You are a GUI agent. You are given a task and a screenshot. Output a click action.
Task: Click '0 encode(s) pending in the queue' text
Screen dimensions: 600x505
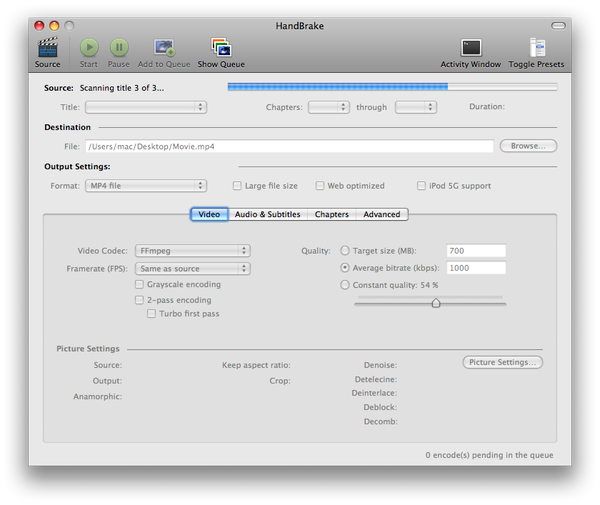click(x=489, y=455)
